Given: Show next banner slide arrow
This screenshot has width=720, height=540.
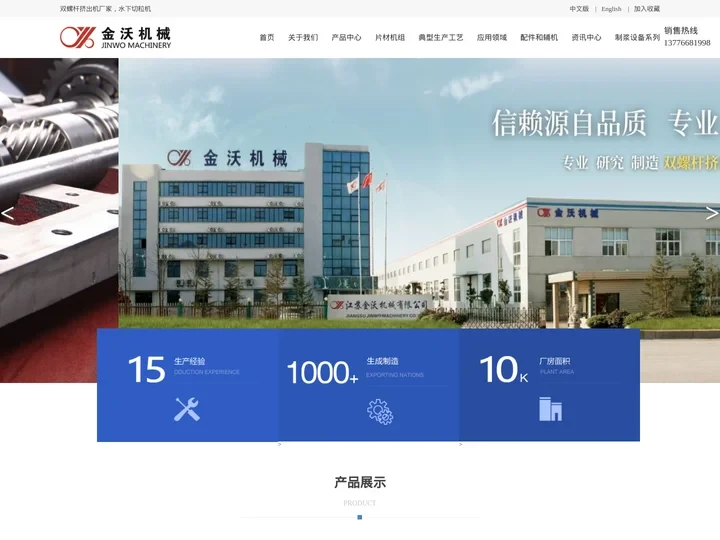Looking at the screenshot, I should click(x=712, y=214).
